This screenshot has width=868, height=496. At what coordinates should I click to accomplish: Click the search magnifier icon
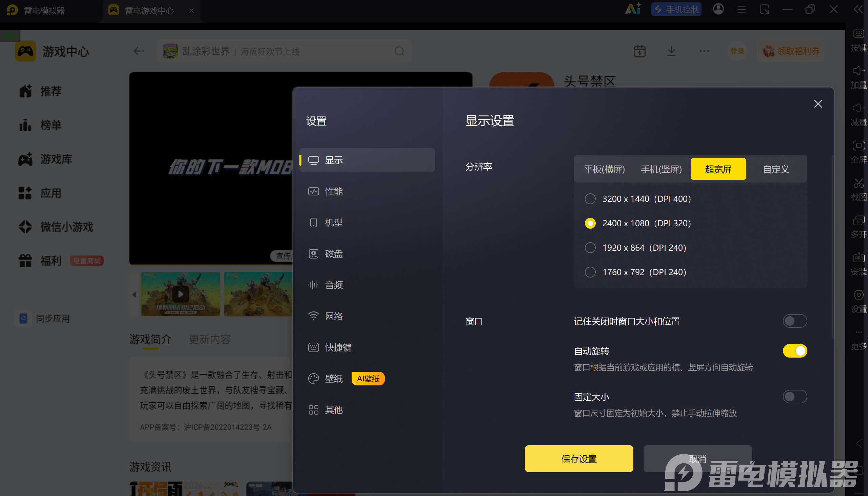tap(399, 52)
